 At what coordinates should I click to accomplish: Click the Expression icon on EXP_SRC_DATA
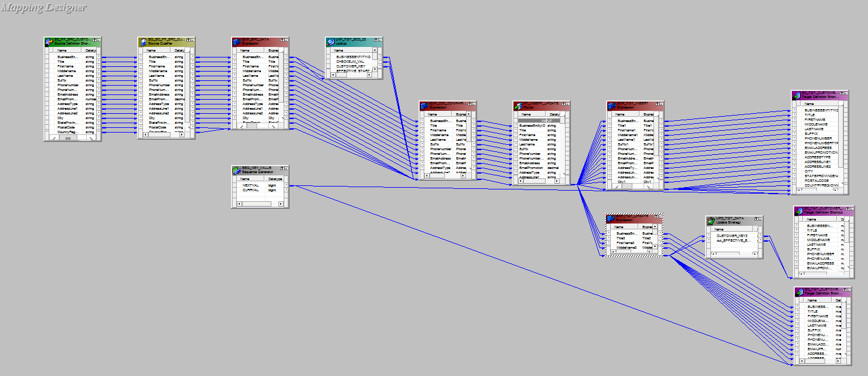pos(237,42)
